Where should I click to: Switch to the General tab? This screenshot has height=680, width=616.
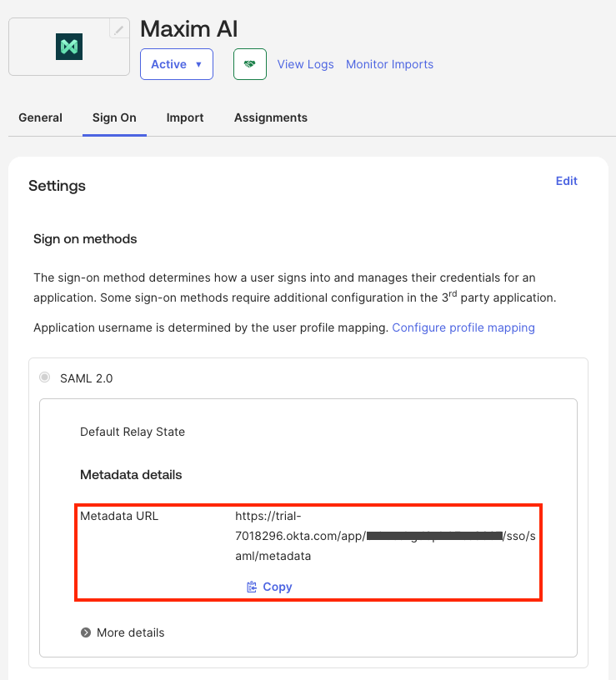point(40,117)
